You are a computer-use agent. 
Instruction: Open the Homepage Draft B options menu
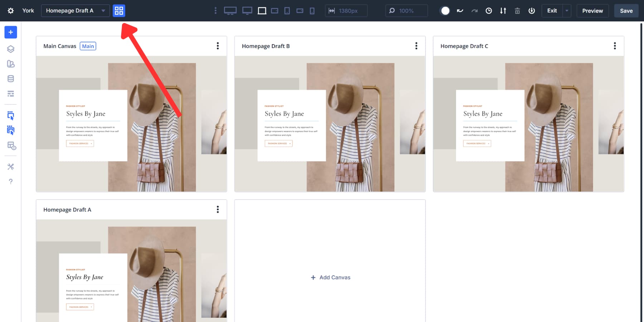click(x=416, y=46)
